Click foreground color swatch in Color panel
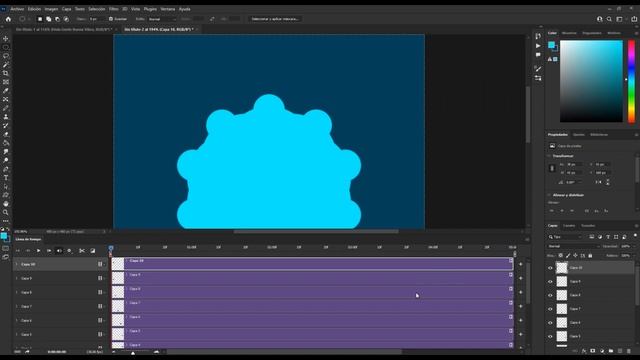This screenshot has height=360, width=640. pyautogui.click(x=551, y=45)
